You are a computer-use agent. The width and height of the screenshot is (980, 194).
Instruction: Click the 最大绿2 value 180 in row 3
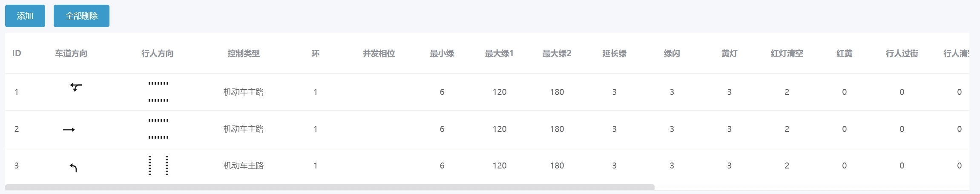[x=557, y=165]
